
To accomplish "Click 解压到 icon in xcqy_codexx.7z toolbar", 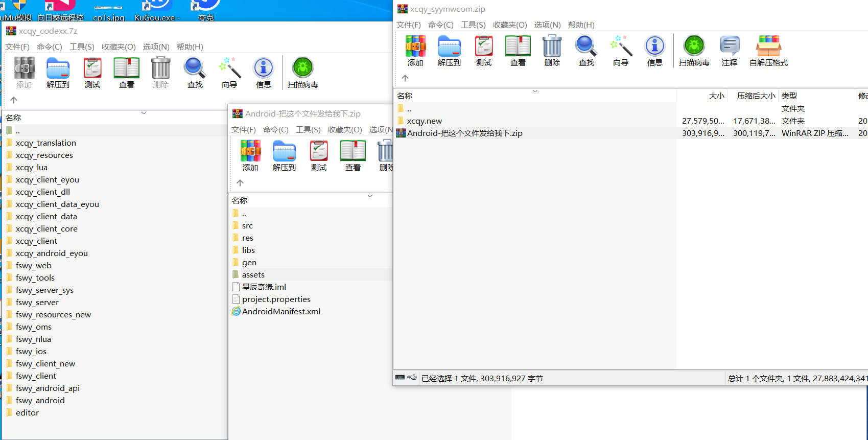I will pyautogui.click(x=58, y=73).
